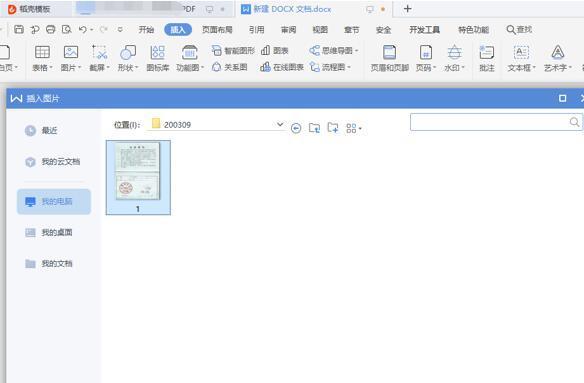The width and height of the screenshot is (584, 383).
Task: Select 我的文档 in dialog sidebar
Action: (x=49, y=264)
